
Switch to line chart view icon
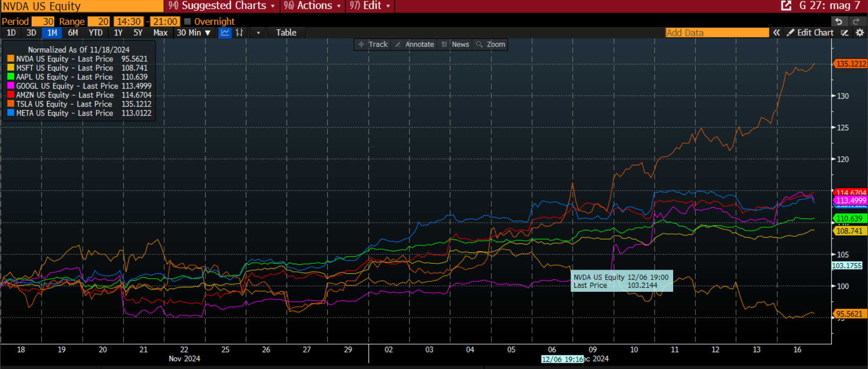pos(225,33)
